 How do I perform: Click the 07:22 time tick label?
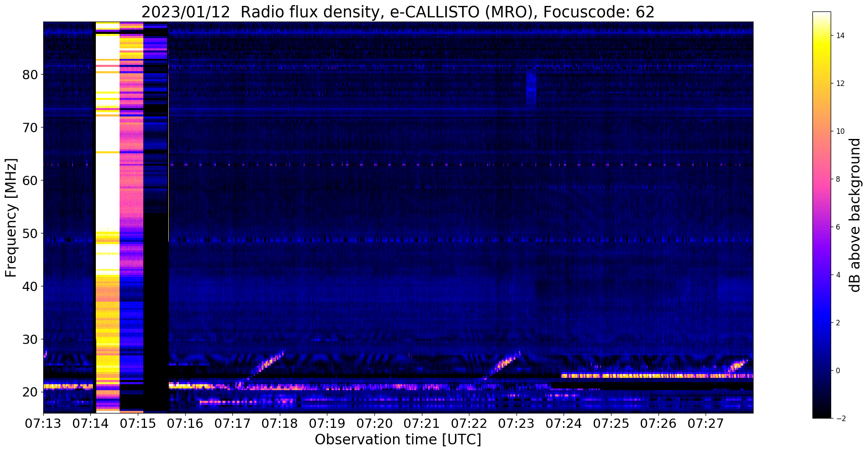click(469, 424)
